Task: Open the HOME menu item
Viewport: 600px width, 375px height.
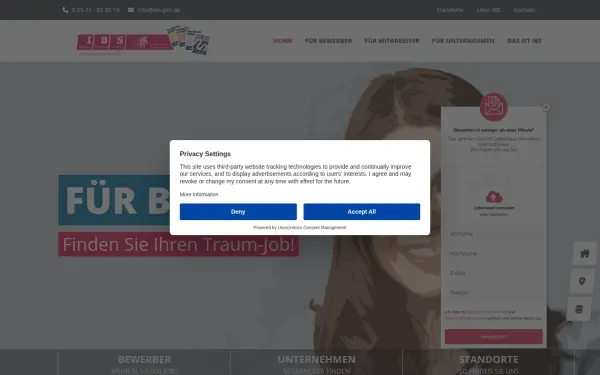Action: 282,41
